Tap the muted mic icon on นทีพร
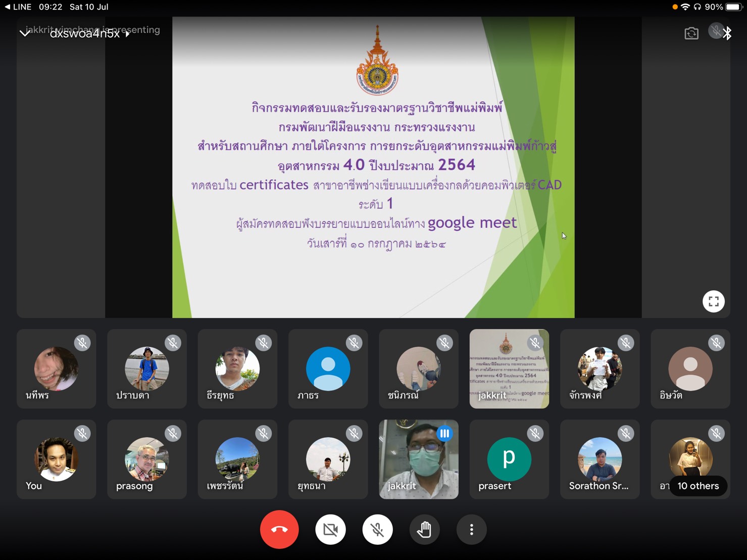The image size is (747, 560). tap(82, 343)
